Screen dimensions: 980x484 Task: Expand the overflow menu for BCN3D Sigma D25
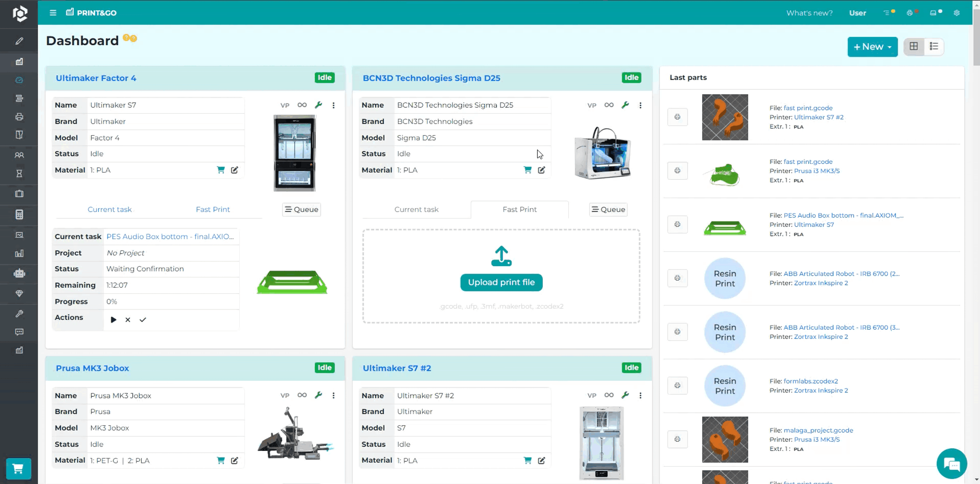(x=640, y=105)
